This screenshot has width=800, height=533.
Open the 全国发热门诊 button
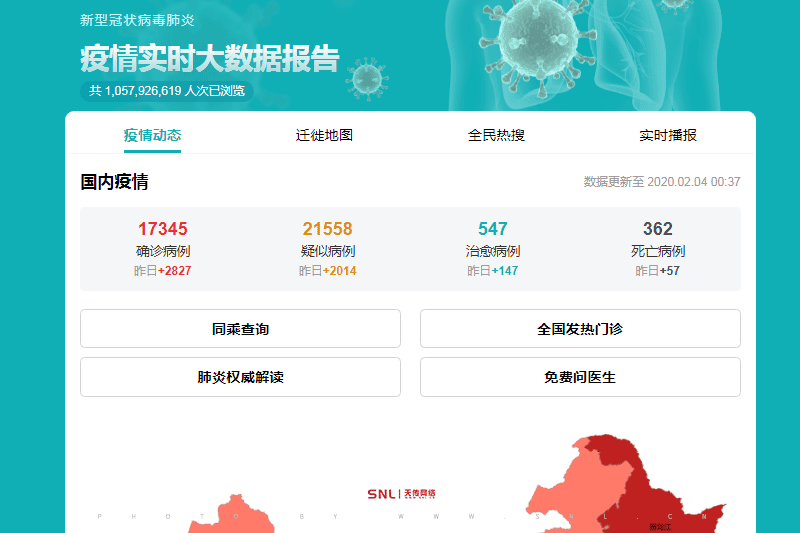[580, 329]
